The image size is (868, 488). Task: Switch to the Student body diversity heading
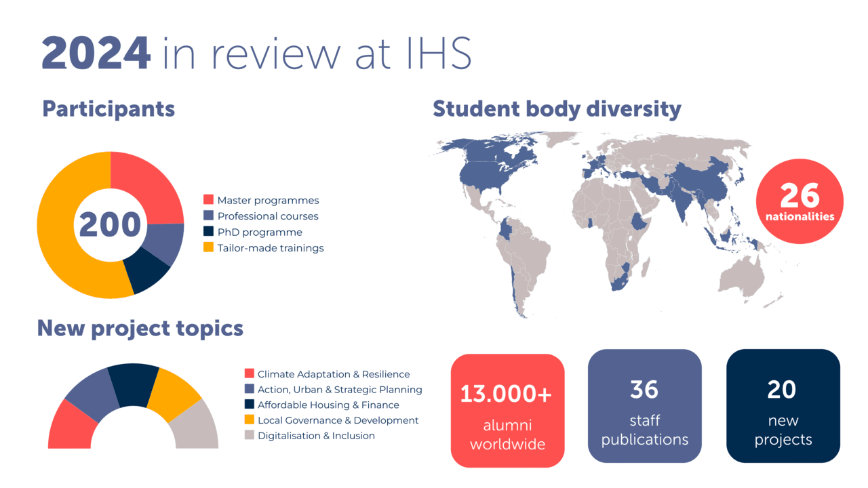[x=557, y=108]
